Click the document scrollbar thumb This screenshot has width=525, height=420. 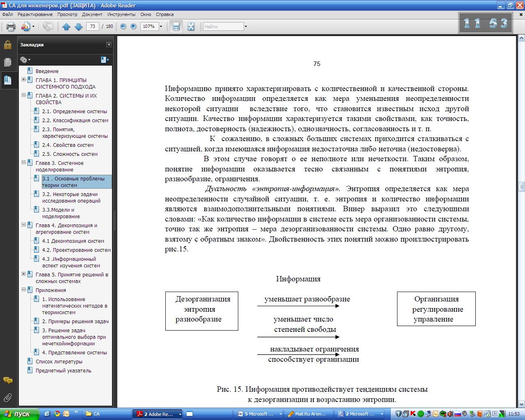(x=521, y=187)
